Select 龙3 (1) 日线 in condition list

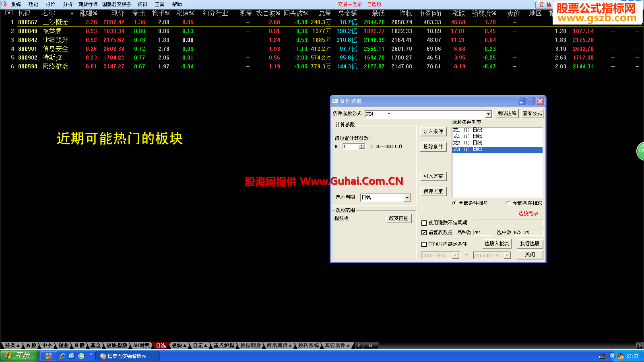pos(497,143)
